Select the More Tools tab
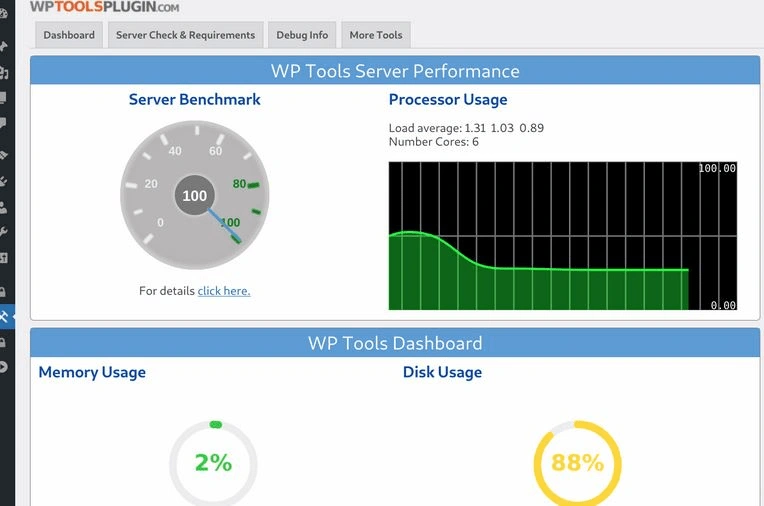The height and width of the screenshot is (506, 764). [376, 35]
